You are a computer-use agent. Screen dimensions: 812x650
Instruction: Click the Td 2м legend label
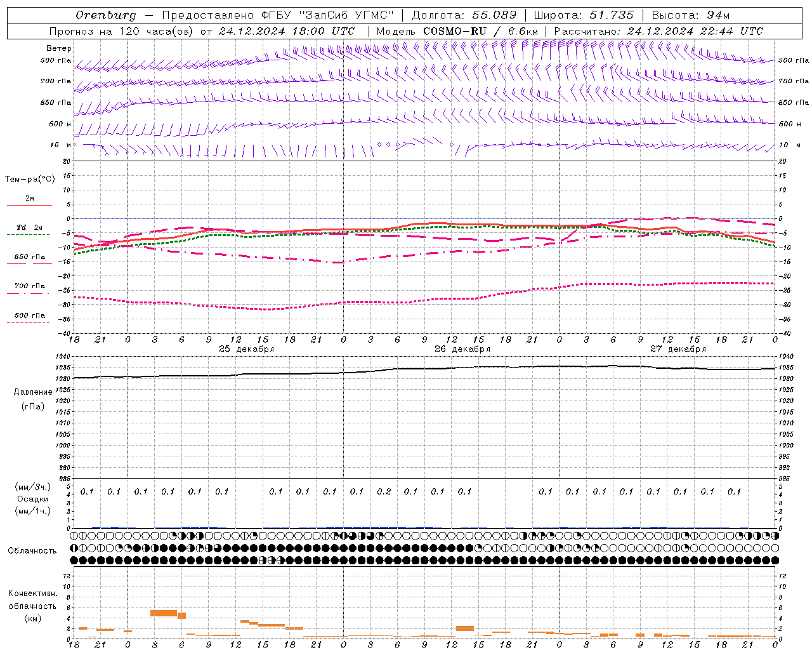point(30,227)
